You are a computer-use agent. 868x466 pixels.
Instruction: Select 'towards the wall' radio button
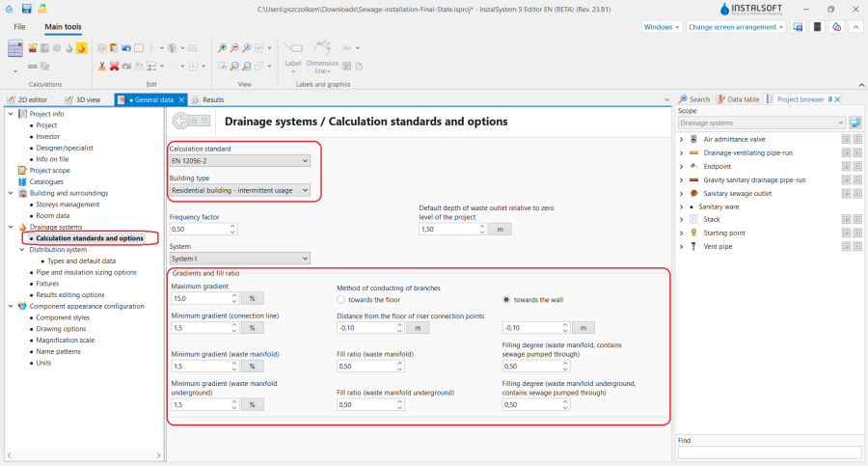tap(506, 300)
